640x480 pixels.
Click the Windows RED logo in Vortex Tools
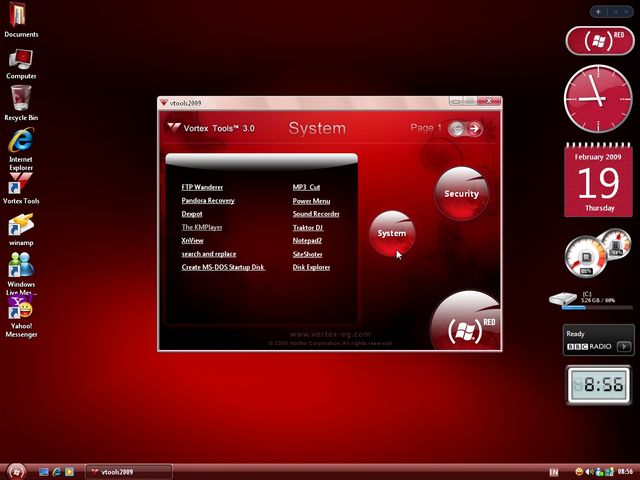coord(466,324)
